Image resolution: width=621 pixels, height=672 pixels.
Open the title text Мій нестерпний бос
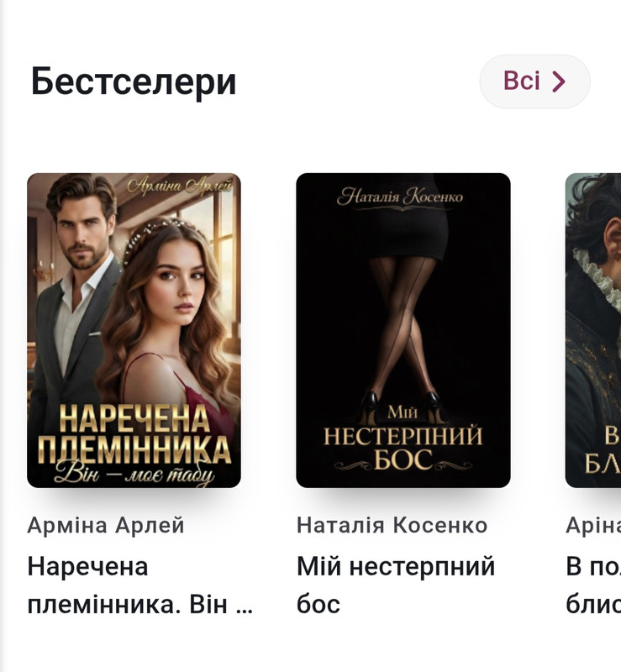pos(396,585)
